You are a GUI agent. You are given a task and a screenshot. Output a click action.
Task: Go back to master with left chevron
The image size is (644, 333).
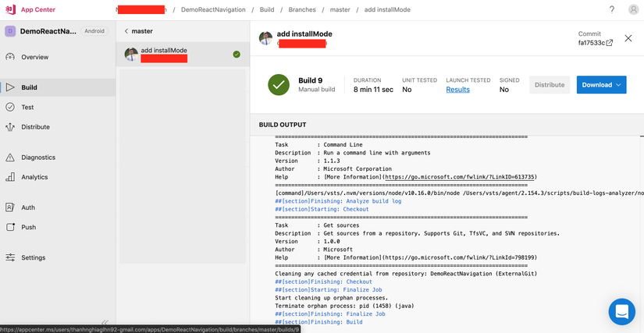click(x=126, y=31)
